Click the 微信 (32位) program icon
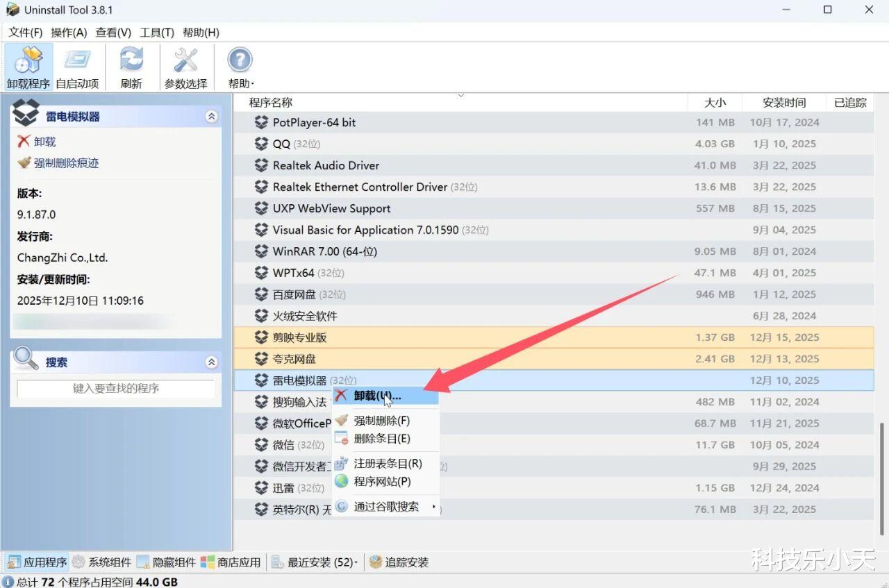This screenshot has height=588, width=889. pyautogui.click(x=261, y=445)
